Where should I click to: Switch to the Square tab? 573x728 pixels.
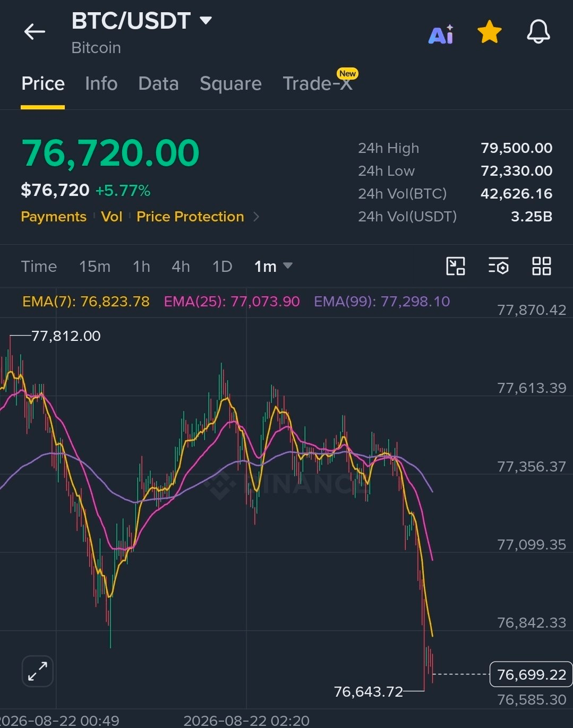[x=230, y=84]
